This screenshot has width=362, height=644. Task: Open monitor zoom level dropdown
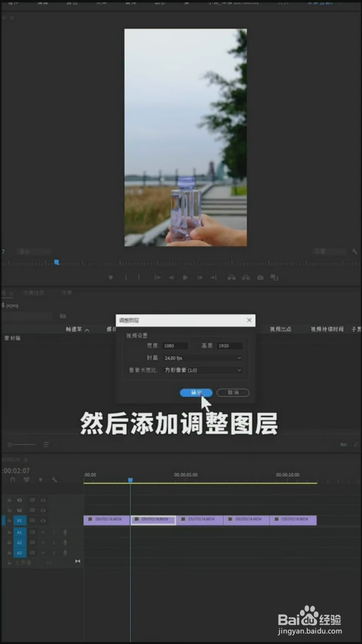(33, 251)
